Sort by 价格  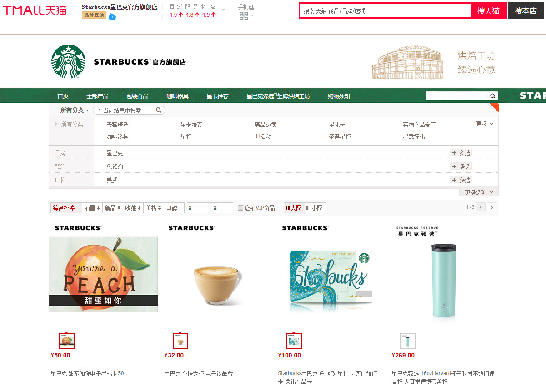tap(154, 208)
